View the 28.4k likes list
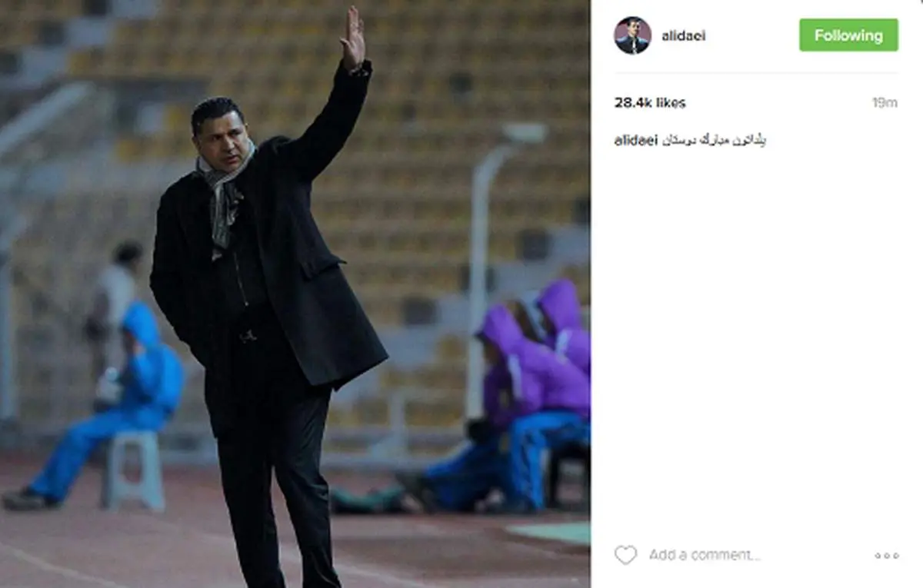Screen dimensions: 923x588 coord(650,103)
